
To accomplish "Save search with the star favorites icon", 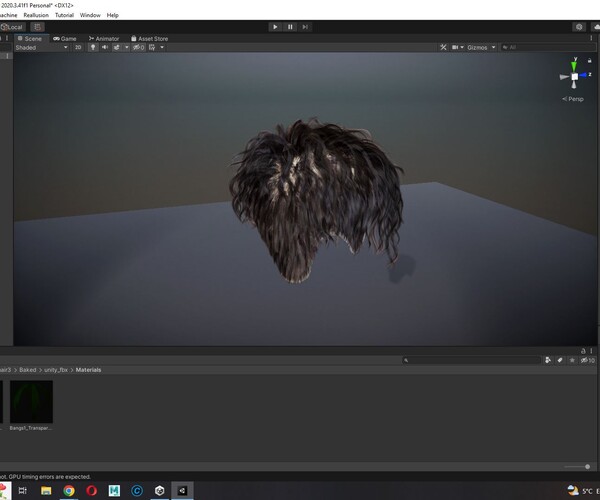I will click(x=572, y=360).
